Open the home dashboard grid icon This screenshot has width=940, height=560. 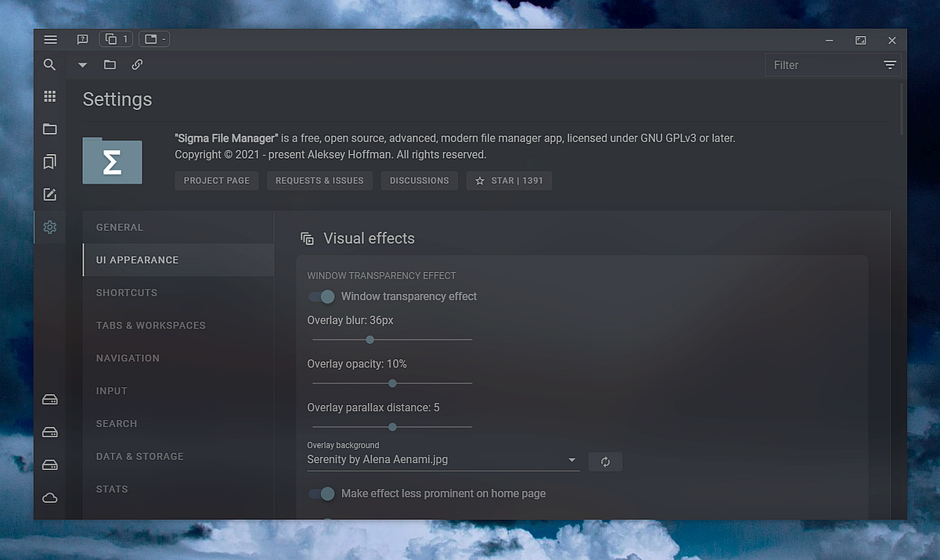pos(50,96)
